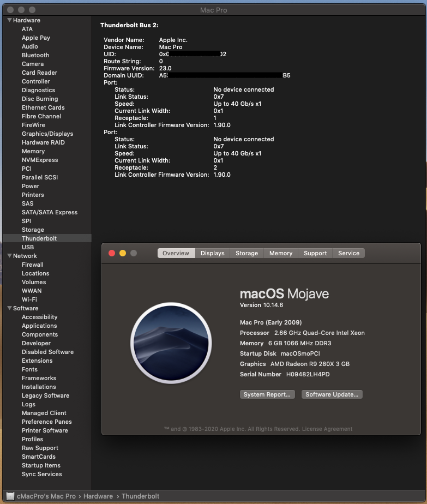Collapse the Hardware section triangle
This screenshot has width=427, height=504.
pos(10,20)
